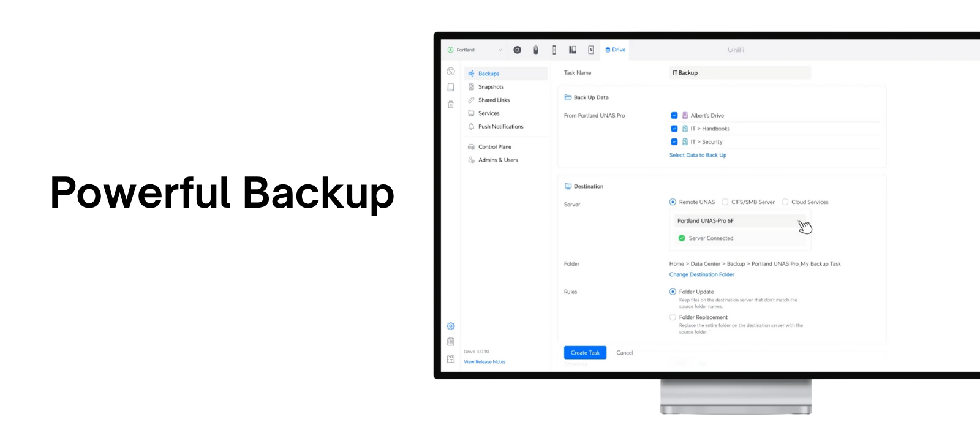Click Change Destination Folder link
The height and width of the screenshot is (441, 980).
(x=701, y=275)
